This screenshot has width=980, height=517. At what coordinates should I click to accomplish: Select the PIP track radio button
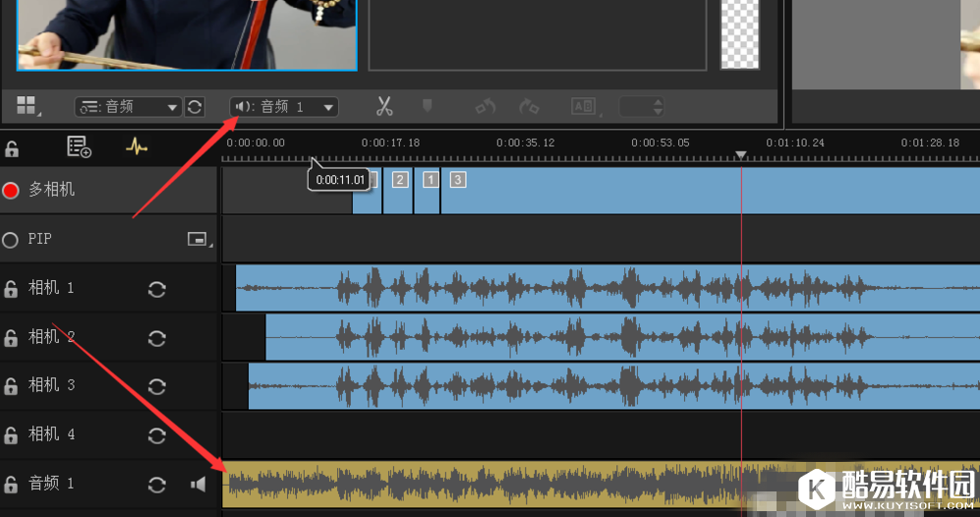tap(11, 240)
